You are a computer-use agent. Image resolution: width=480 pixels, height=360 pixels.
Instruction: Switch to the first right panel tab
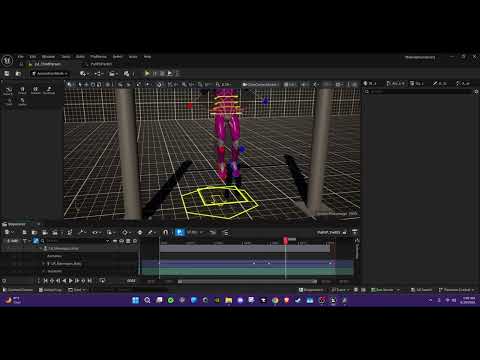tap(370, 83)
